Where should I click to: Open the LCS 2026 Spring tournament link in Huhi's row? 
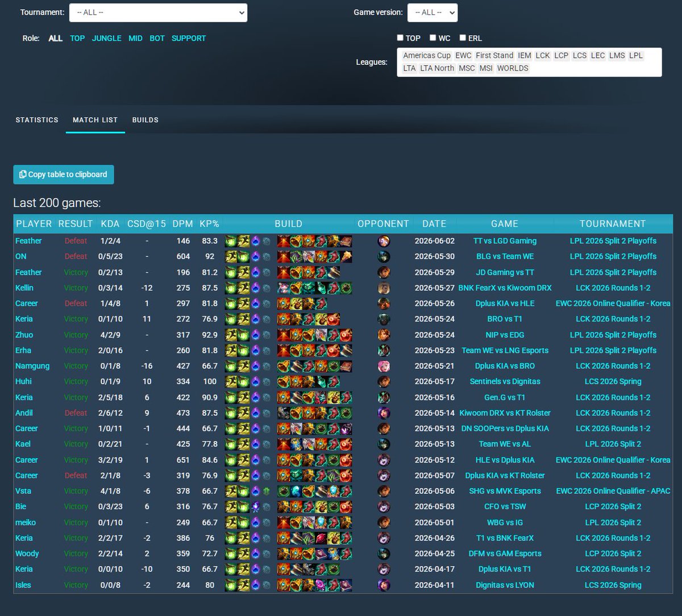(613, 381)
